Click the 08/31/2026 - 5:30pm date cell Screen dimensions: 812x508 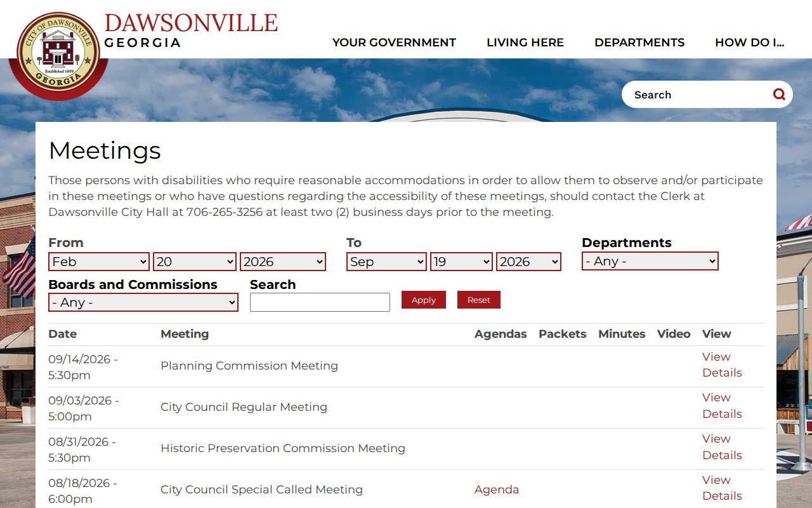[82, 450]
